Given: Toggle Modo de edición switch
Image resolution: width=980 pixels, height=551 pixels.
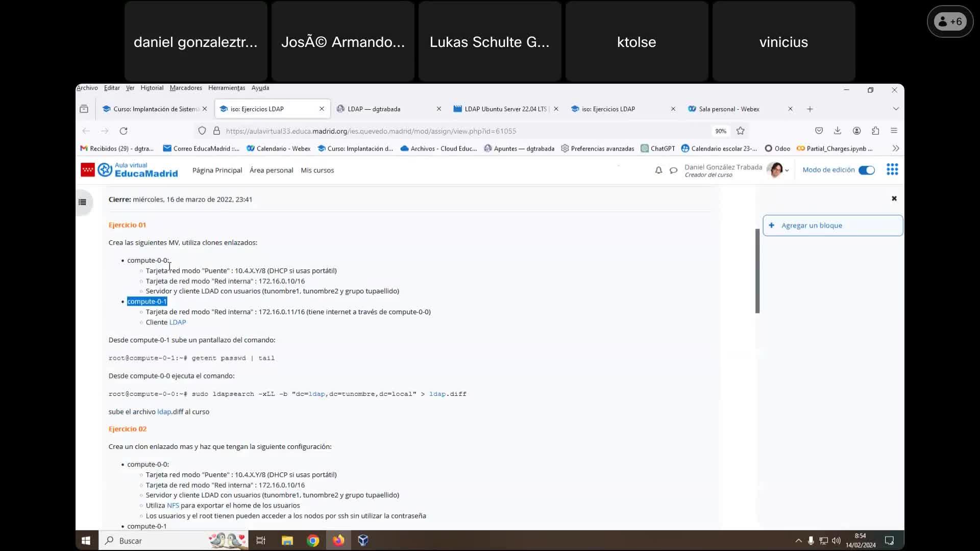Looking at the screenshot, I should click(866, 170).
